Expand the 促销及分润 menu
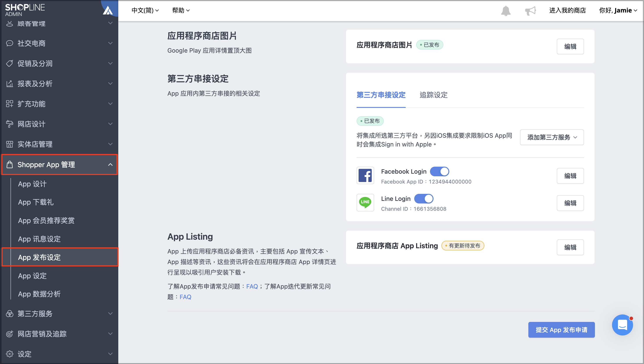 [59, 64]
